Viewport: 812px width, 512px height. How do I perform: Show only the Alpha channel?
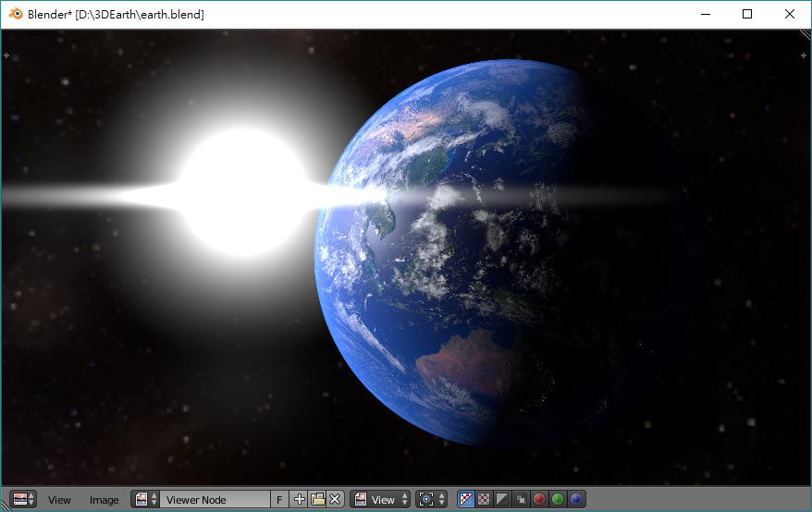[502, 500]
